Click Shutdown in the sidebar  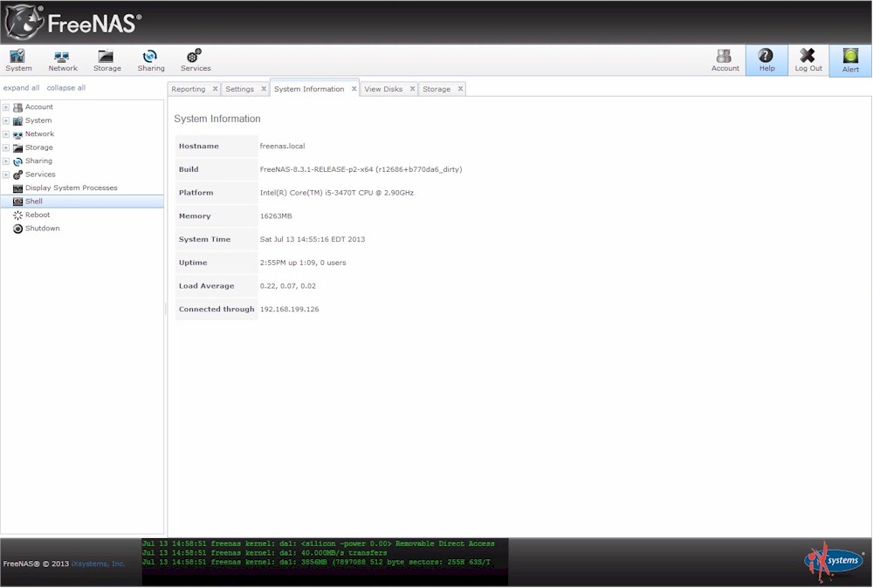pyautogui.click(x=42, y=228)
